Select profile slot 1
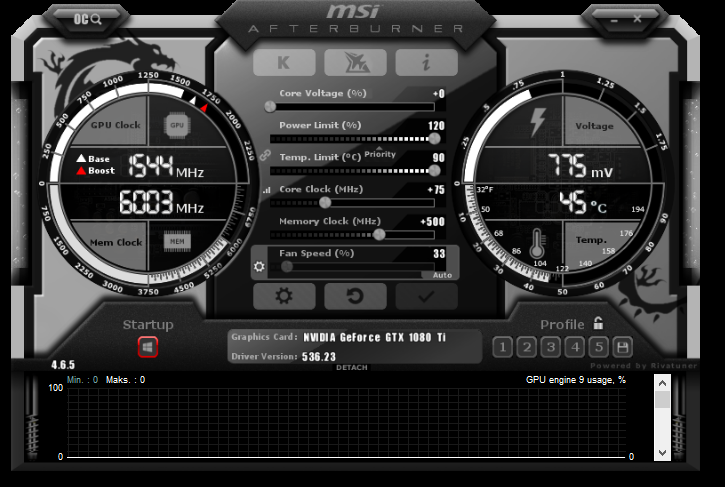This screenshot has width=725, height=487. point(503,347)
